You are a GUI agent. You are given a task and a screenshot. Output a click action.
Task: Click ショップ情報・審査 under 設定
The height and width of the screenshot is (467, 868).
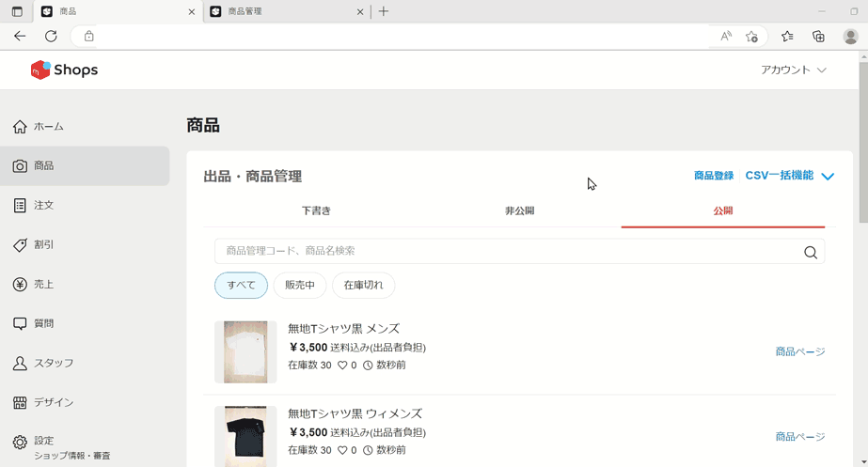coord(72,456)
